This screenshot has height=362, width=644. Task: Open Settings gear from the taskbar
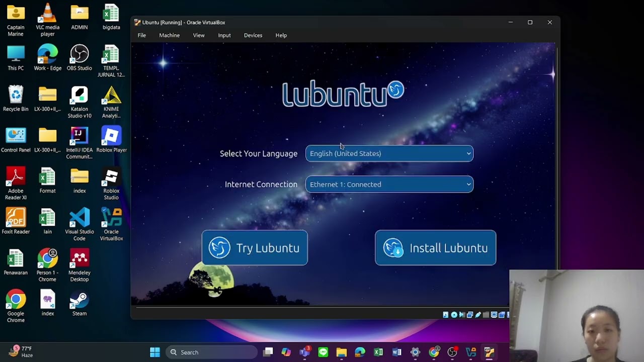point(416,352)
